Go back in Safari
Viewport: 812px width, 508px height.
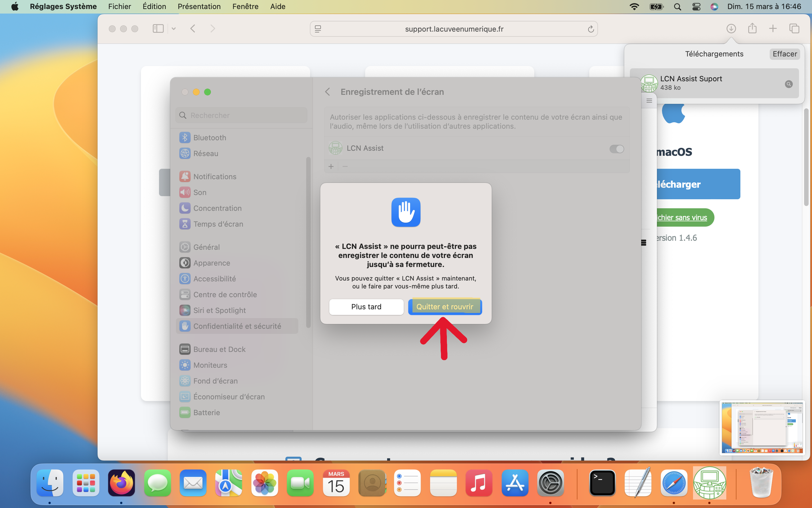pos(193,29)
